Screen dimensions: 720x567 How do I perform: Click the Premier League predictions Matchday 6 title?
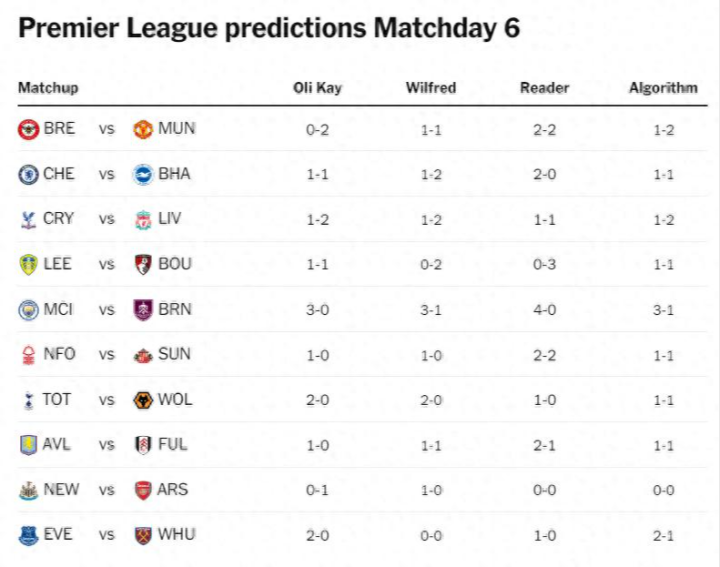[x=269, y=28]
